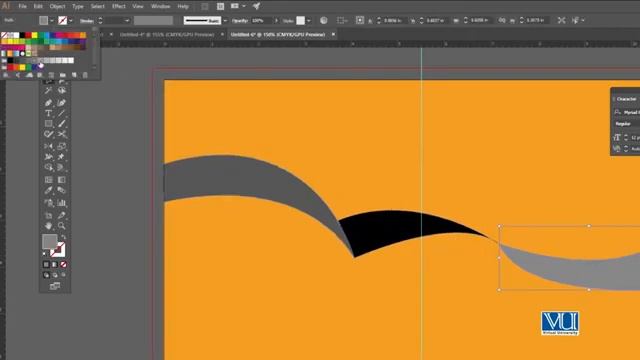
Task: Select the Artboard tool
Action: point(49,215)
